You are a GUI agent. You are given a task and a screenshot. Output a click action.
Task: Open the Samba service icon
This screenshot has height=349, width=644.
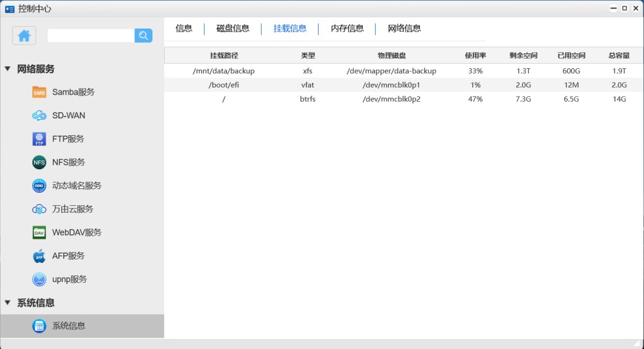[39, 92]
